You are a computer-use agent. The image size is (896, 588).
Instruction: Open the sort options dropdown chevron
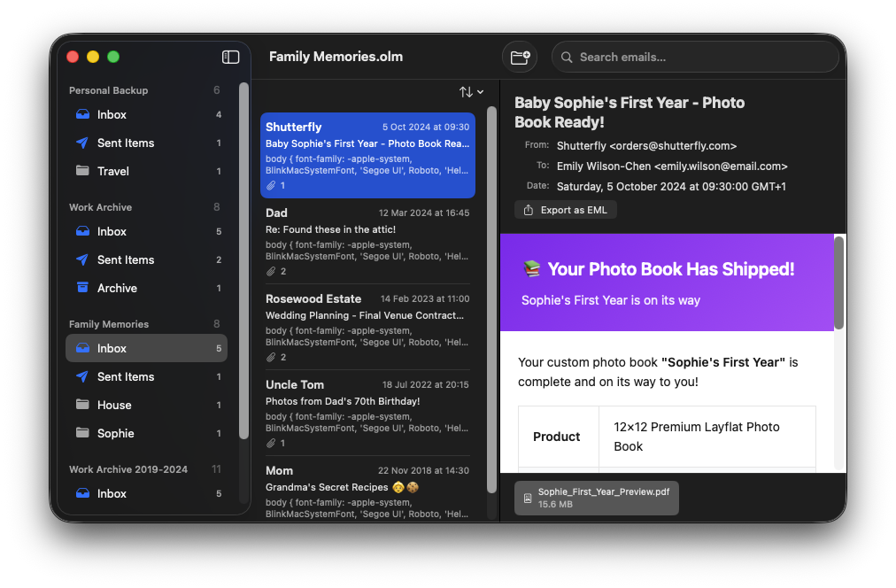coord(478,91)
